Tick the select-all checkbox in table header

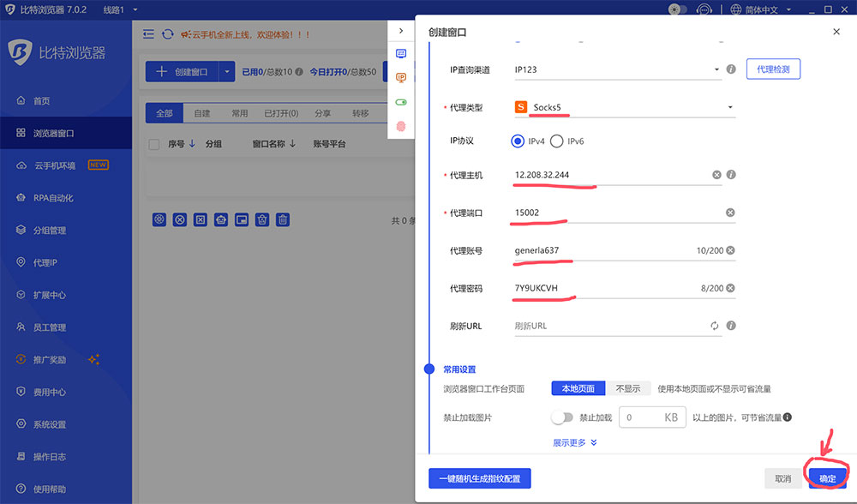pos(154,144)
